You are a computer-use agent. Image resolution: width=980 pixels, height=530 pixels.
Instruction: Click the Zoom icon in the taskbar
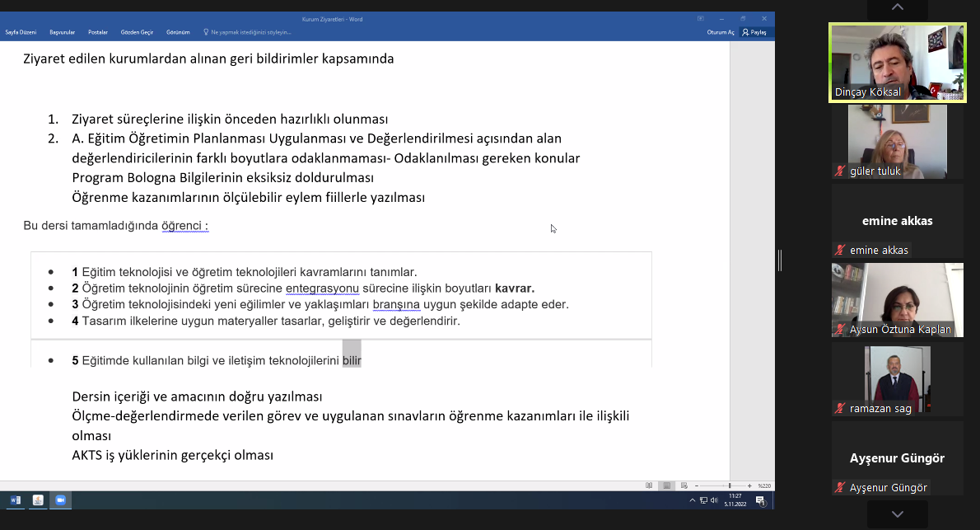(60, 500)
